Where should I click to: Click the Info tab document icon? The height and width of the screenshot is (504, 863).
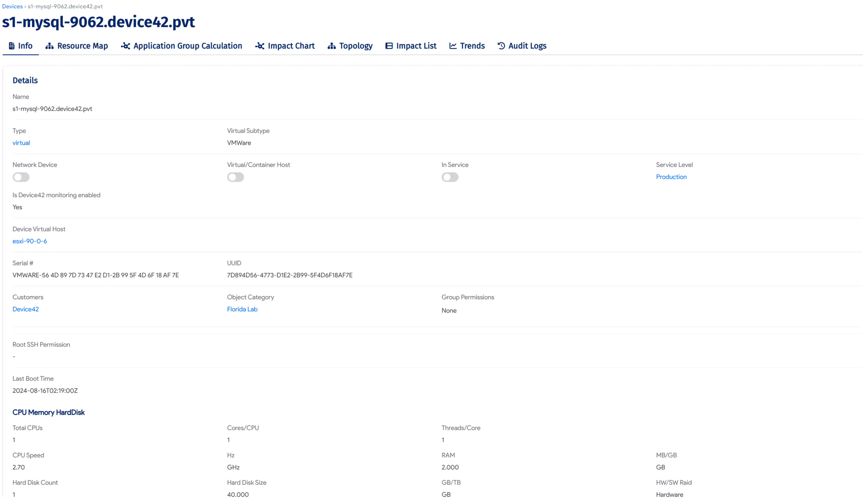point(12,46)
